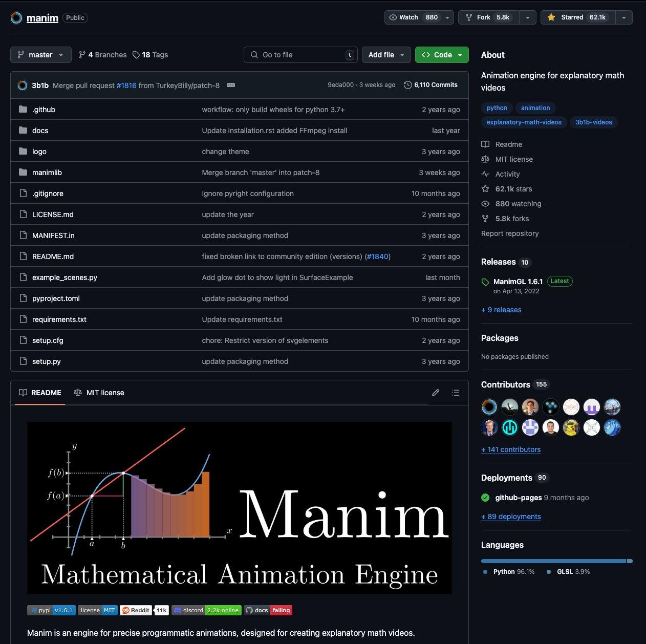Viewport: 646px width, 644px height.
Task: Click the .gitignore file icon
Action: click(23, 194)
